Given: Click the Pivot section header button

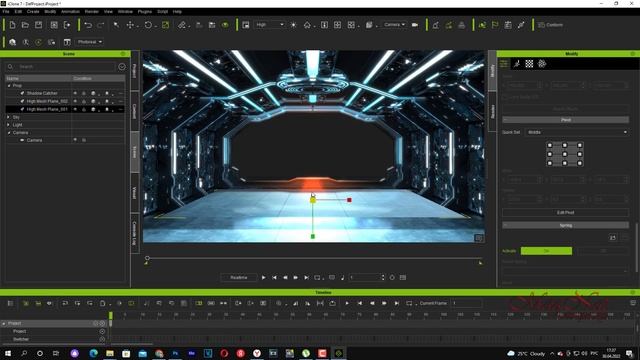Looking at the screenshot, I should [x=565, y=120].
